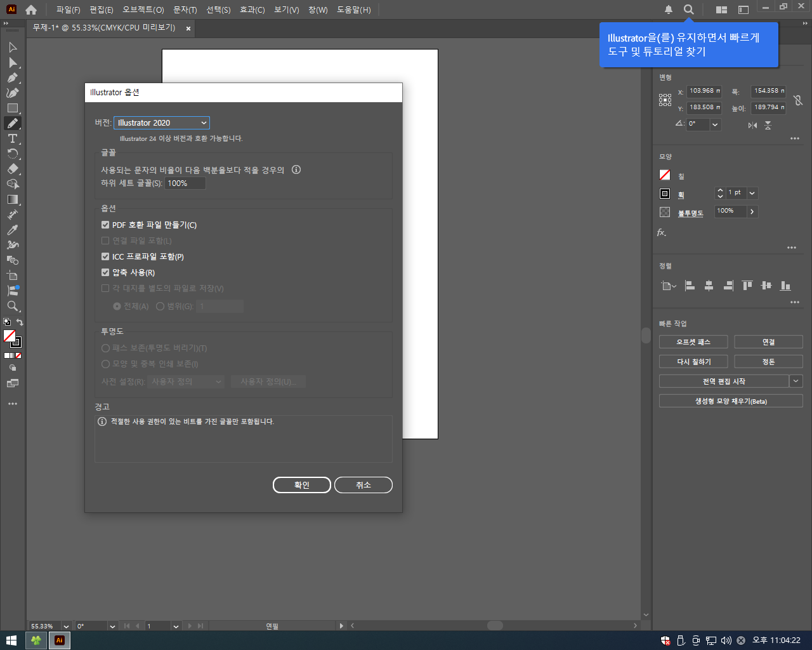The width and height of the screenshot is (812, 650).
Task: Select the Direct Selection tool
Action: [x=13, y=63]
